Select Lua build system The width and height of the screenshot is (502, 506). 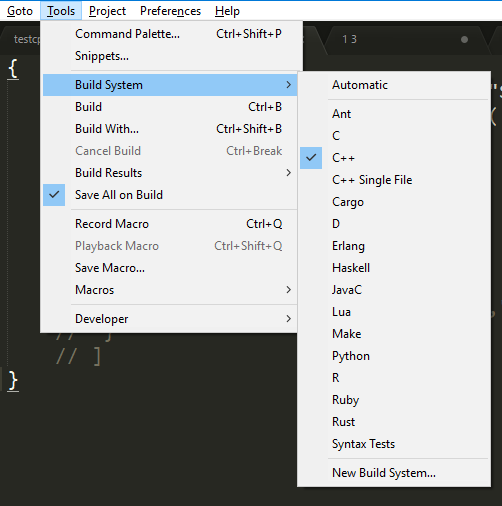pos(394,312)
